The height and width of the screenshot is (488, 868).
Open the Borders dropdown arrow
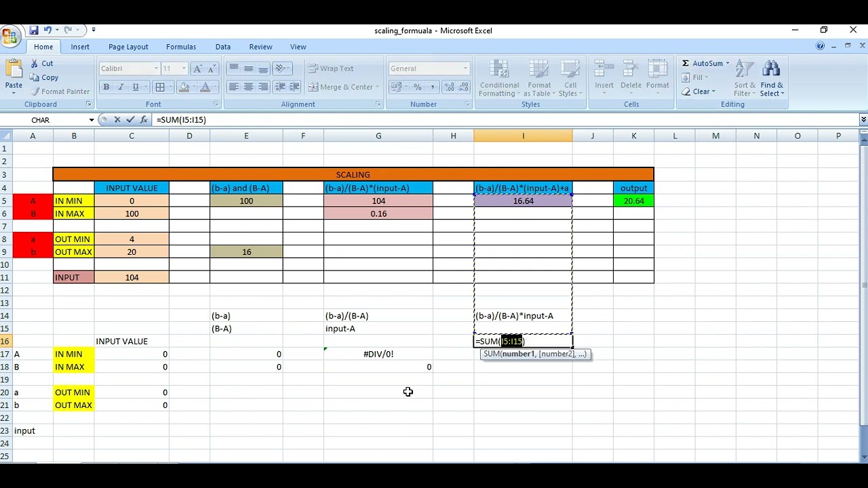(x=170, y=87)
